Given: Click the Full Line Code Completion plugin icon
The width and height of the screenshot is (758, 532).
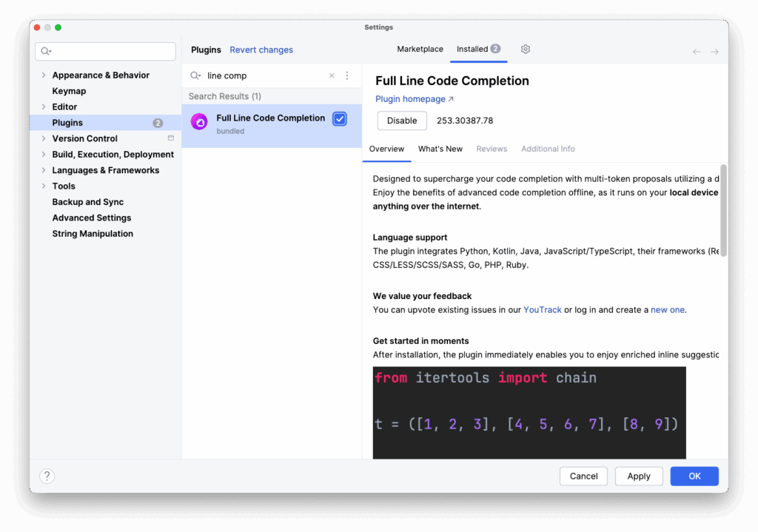Looking at the screenshot, I should click(x=198, y=121).
